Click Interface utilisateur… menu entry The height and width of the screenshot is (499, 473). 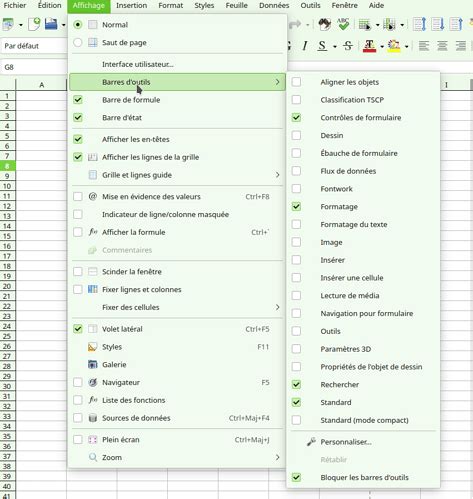177,64
